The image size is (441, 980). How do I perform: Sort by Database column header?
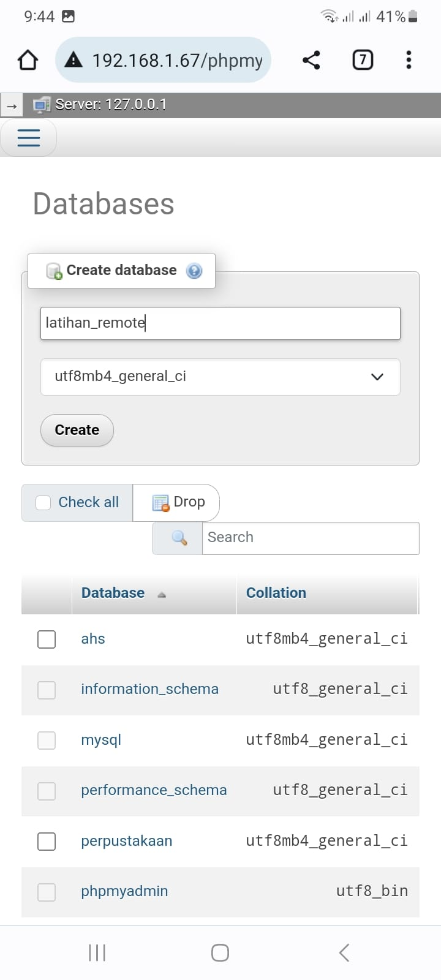pyautogui.click(x=113, y=593)
